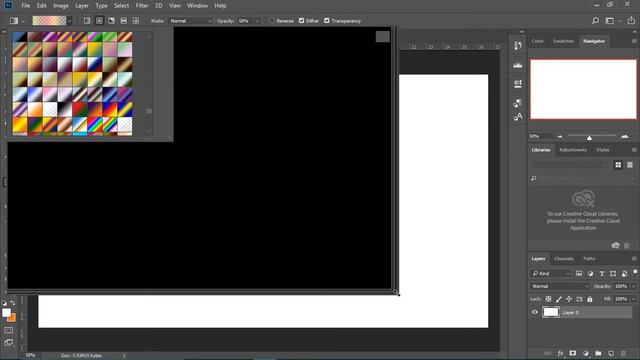The width and height of the screenshot is (640, 360).
Task: Add a layer style with fx
Action: click(x=560, y=353)
